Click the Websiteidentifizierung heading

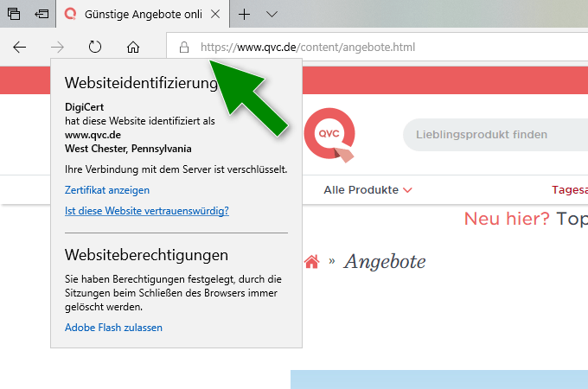141,83
